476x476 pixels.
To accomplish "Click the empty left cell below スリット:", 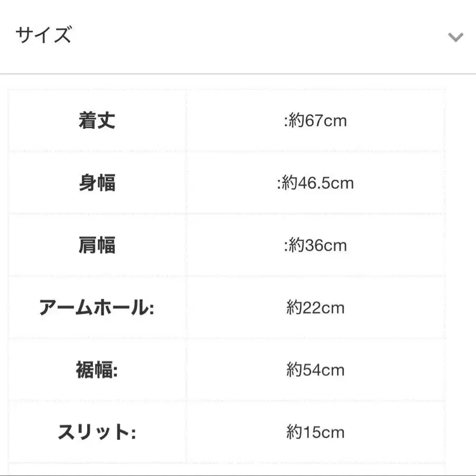I will (x=97, y=470).
